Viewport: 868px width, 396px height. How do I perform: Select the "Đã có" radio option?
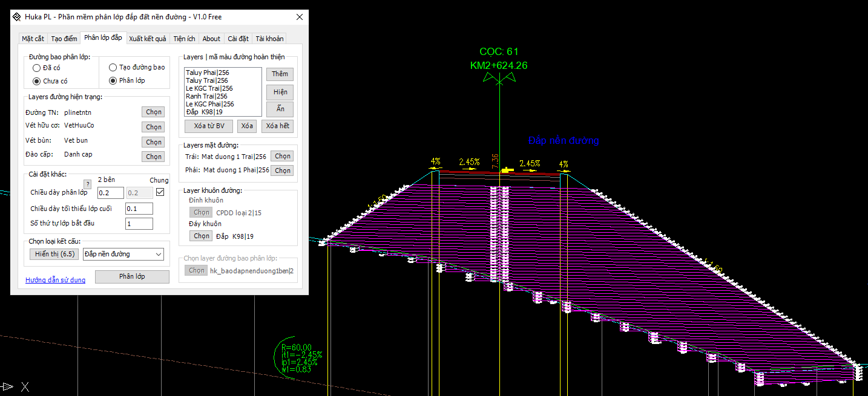(37, 68)
